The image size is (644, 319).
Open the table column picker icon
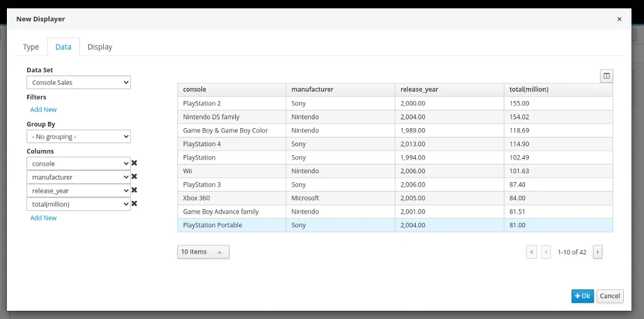tap(606, 76)
